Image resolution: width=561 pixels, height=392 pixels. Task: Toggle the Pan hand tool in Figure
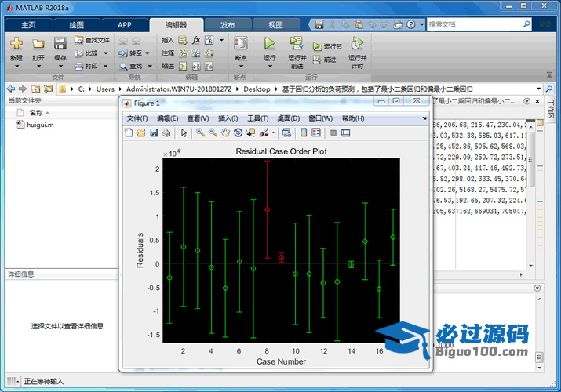click(x=225, y=133)
